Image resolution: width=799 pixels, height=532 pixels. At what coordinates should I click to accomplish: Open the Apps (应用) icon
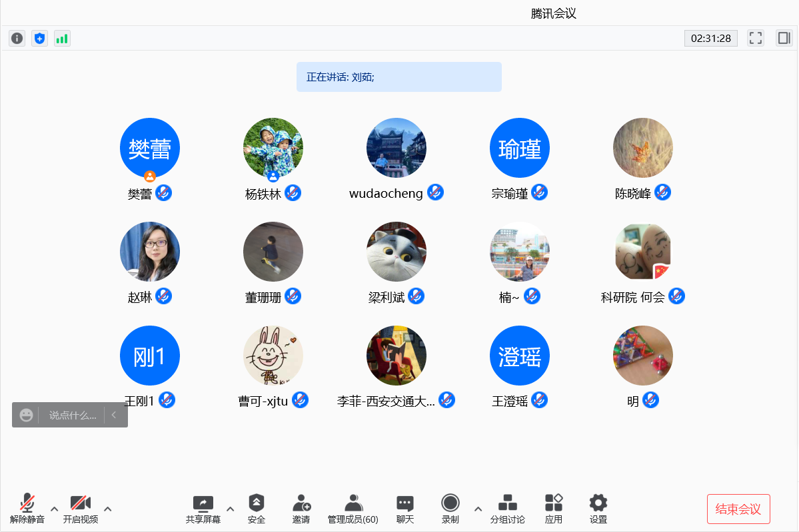pos(554,509)
